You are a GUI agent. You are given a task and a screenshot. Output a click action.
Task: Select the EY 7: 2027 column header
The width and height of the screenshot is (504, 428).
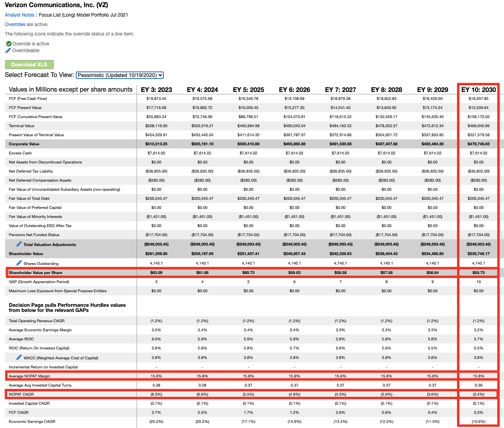tap(341, 90)
